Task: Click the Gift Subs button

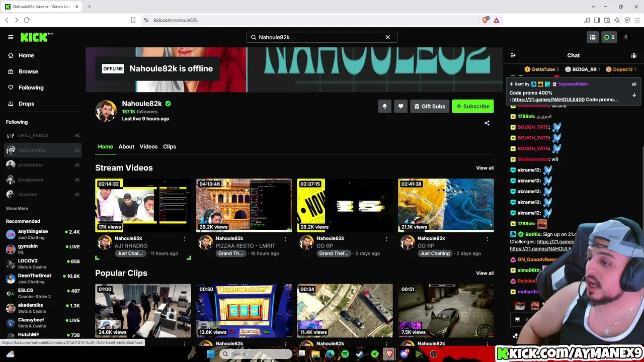Action: (x=430, y=106)
